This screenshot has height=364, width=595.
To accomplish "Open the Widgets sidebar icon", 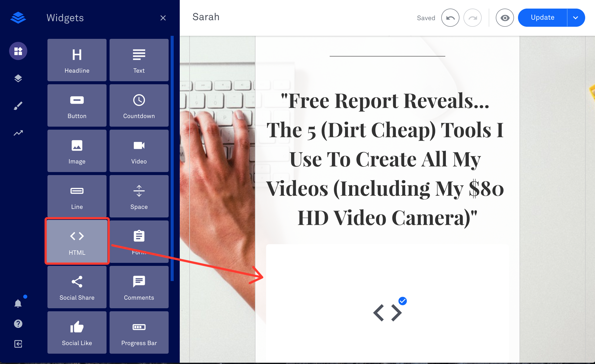I will click(18, 51).
